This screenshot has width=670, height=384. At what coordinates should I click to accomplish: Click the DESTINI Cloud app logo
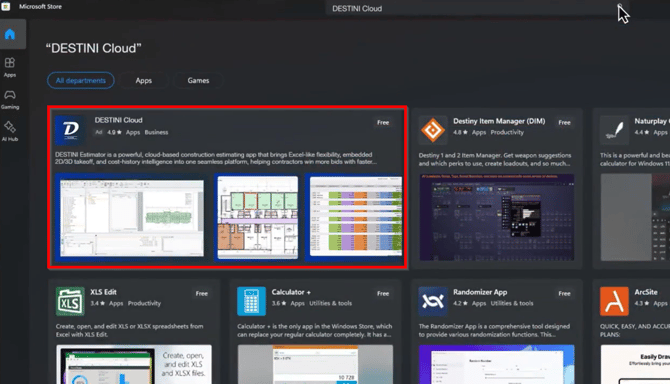(70, 130)
